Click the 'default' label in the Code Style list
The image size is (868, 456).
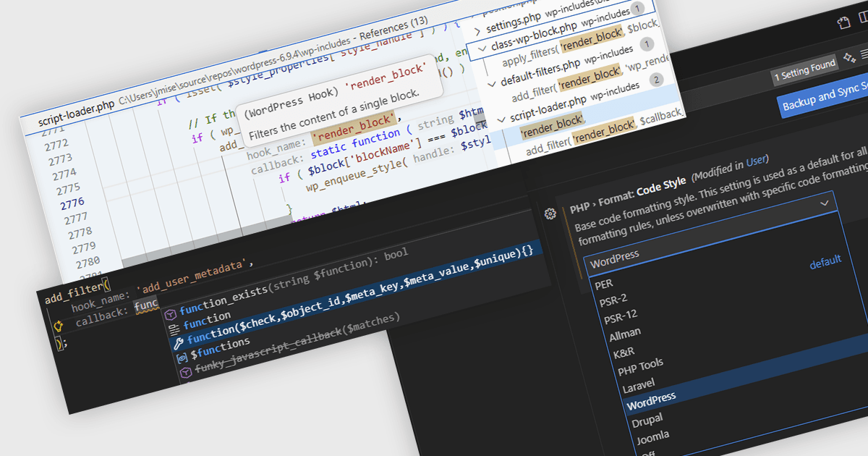(825, 262)
